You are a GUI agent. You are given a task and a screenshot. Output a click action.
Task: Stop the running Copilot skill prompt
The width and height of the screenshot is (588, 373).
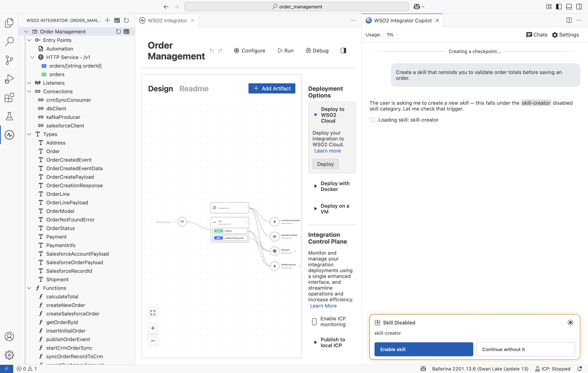(x=570, y=322)
